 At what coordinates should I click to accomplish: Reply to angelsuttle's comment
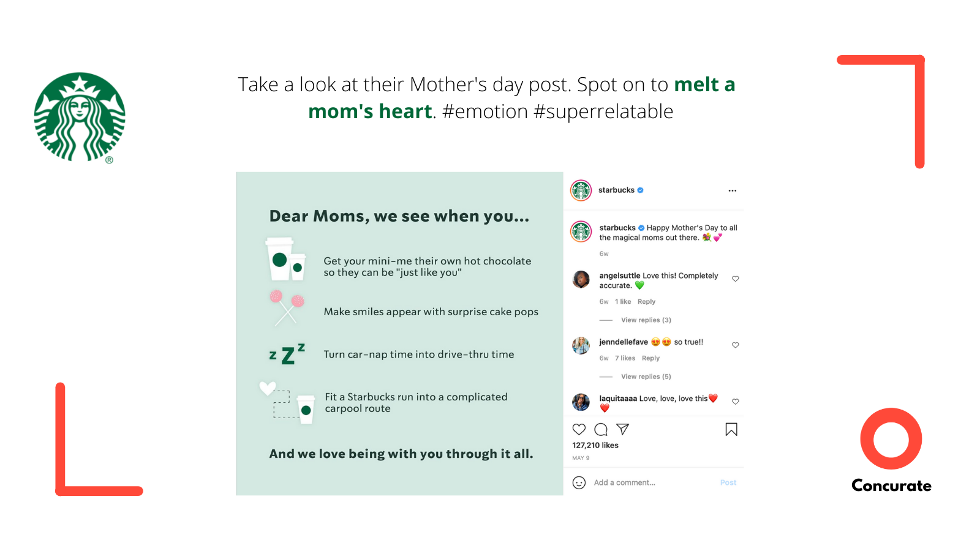click(x=646, y=301)
